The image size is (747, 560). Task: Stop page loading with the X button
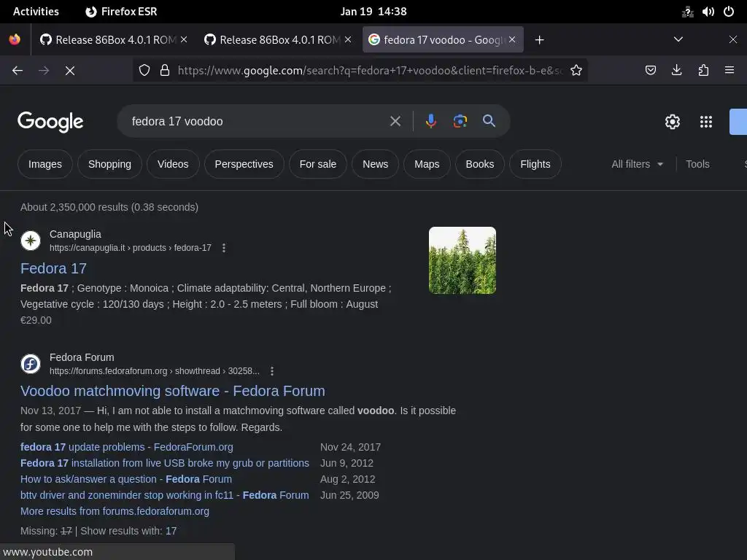click(70, 71)
